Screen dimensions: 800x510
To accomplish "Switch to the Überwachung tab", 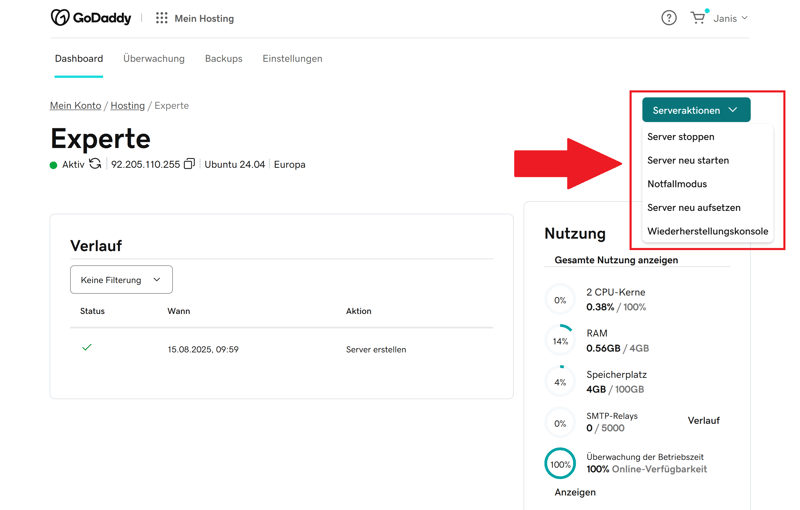I will (154, 59).
